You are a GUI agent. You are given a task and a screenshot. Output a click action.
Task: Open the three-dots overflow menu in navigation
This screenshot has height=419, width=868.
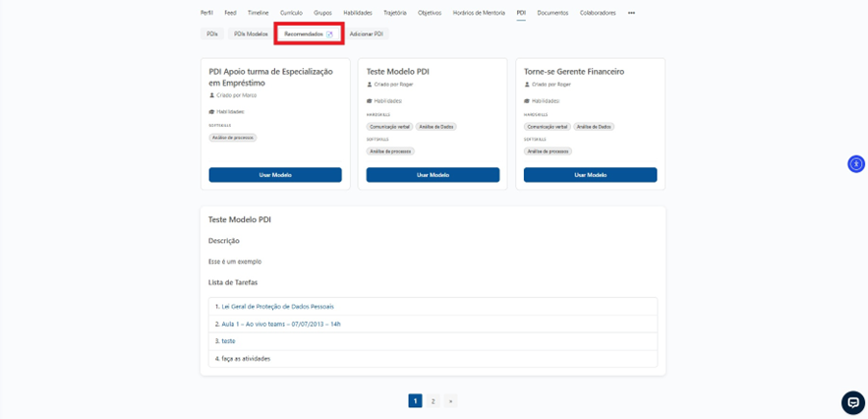click(x=631, y=13)
